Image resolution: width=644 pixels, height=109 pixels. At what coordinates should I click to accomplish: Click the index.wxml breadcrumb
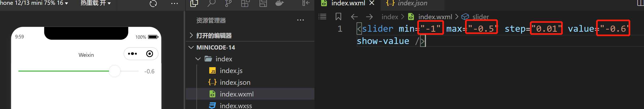point(435,17)
